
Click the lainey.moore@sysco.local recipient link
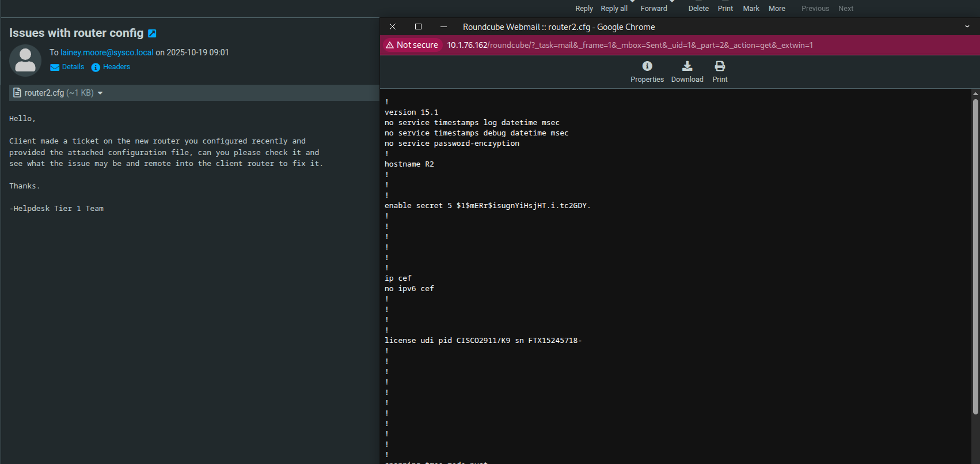tap(107, 52)
